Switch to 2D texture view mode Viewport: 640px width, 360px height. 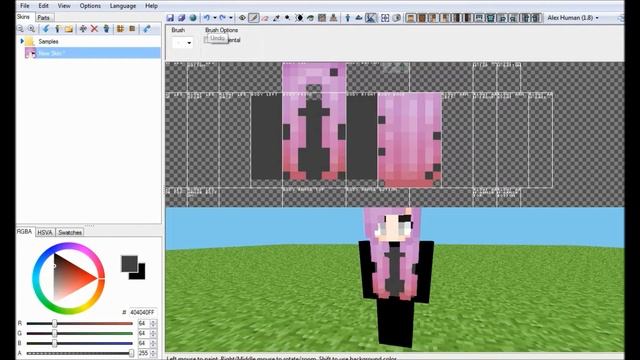pyautogui.click(x=359, y=18)
